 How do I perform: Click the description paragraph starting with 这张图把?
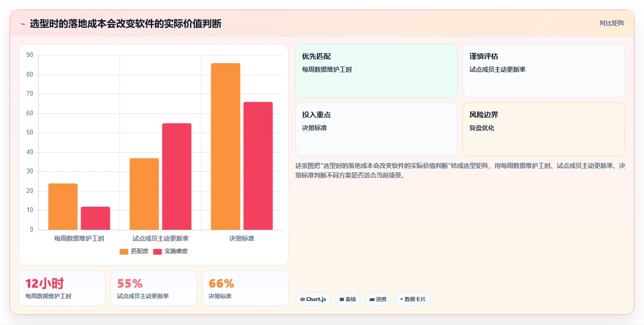pos(460,170)
